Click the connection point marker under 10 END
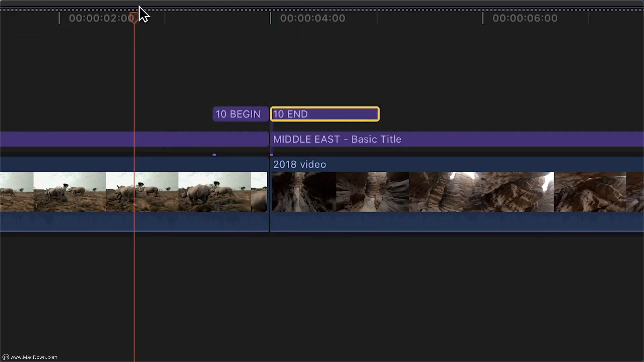Image resolution: width=644 pixels, height=362 pixels. coord(271,155)
